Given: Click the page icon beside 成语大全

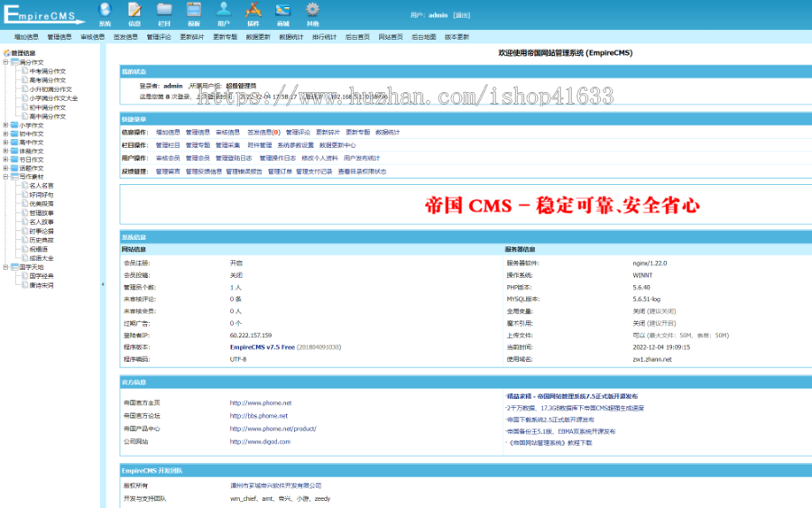Looking at the screenshot, I should (25, 257).
